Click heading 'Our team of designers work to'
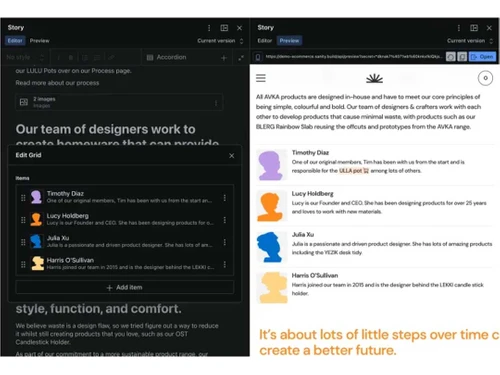 (105, 129)
